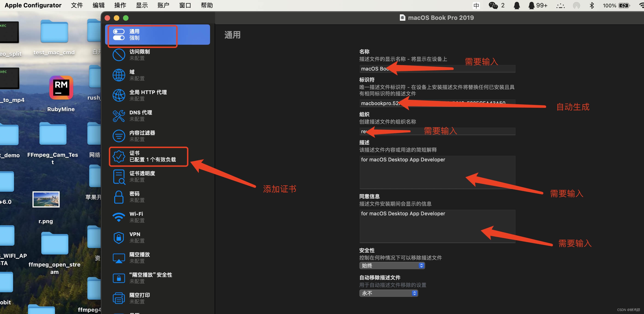Click the macOS Book Pro 2019 window title
This screenshot has height=314, width=644.
click(441, 18)
